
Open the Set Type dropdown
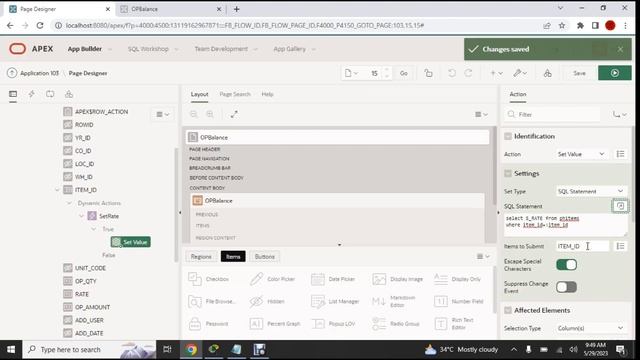pyautogui.click(x=591, y=191)
